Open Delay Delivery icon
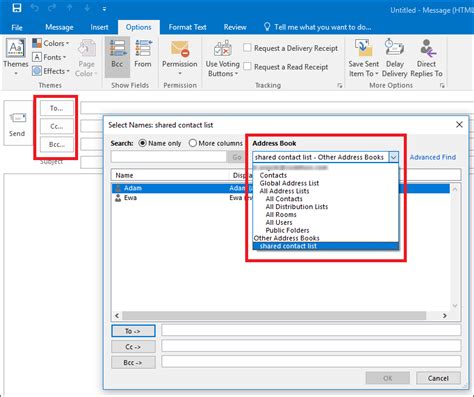Screen dimensions: 474x397 click(x=394, y=48)
